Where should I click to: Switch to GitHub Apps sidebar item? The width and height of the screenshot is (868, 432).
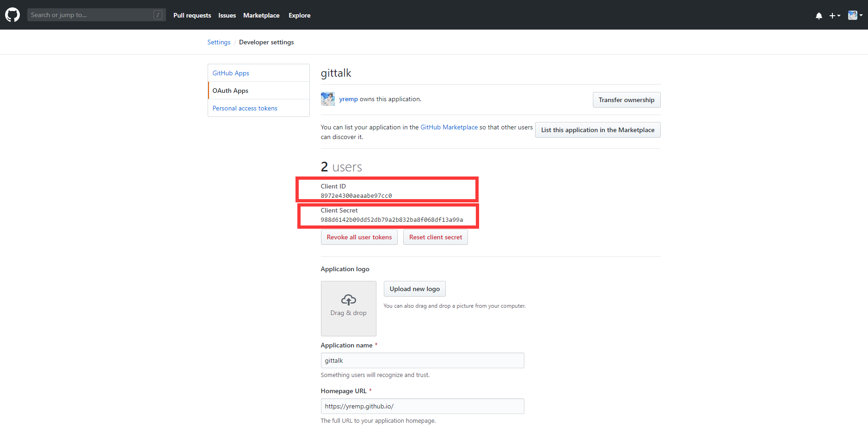coord(231,73)
